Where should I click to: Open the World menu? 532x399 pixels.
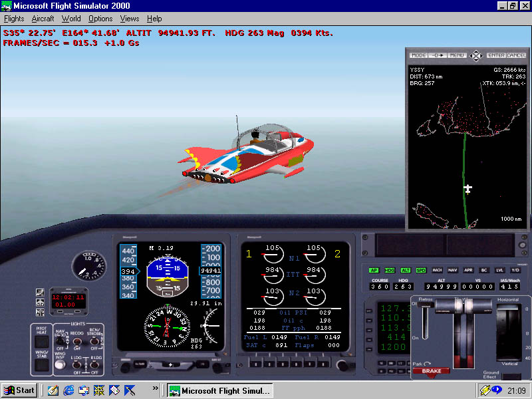coord(71,19)
